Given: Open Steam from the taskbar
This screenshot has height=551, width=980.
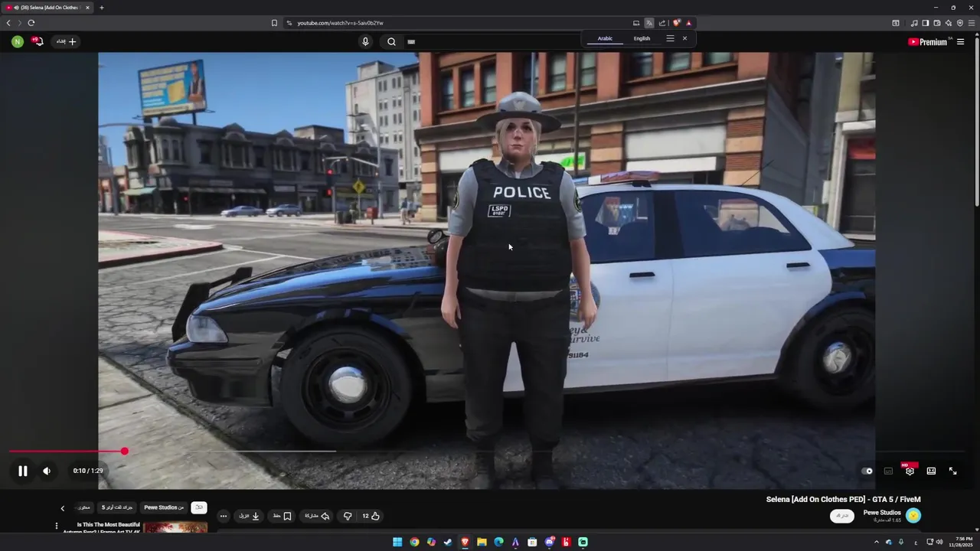Looking at the screenshot, I should (x=448, y=542).
